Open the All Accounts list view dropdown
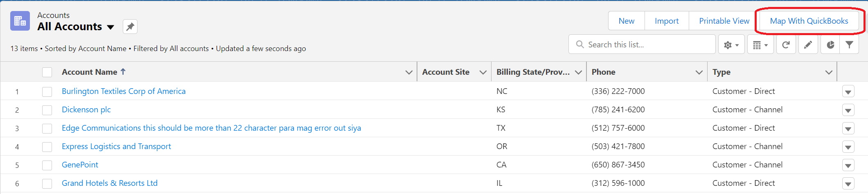The height and width of the screenshot is (194, 868). pyautogui.click(x=110, y=27)
